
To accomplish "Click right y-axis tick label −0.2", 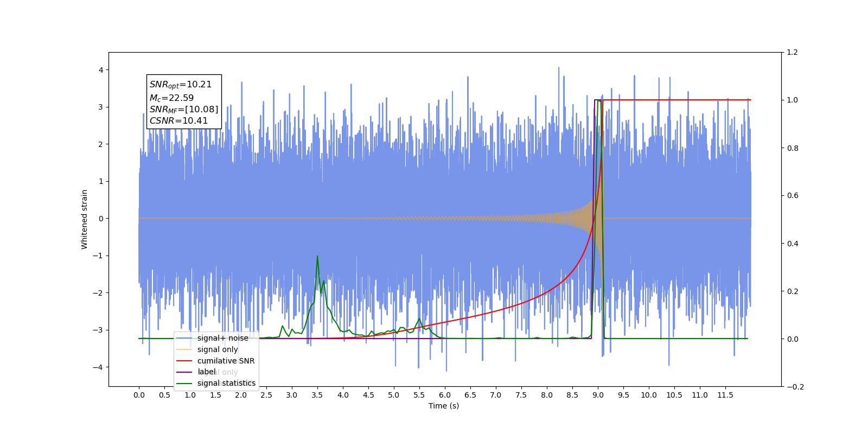I will [x=795, y=387].
